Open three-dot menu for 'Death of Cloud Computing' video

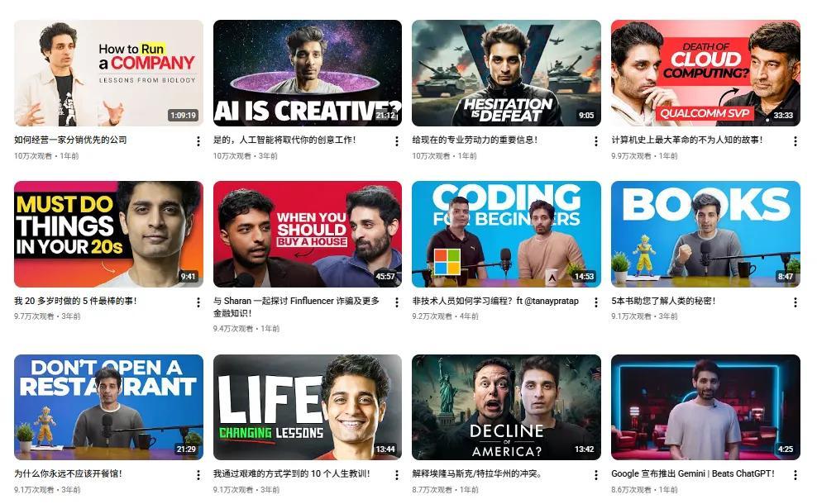coord(795,141)
